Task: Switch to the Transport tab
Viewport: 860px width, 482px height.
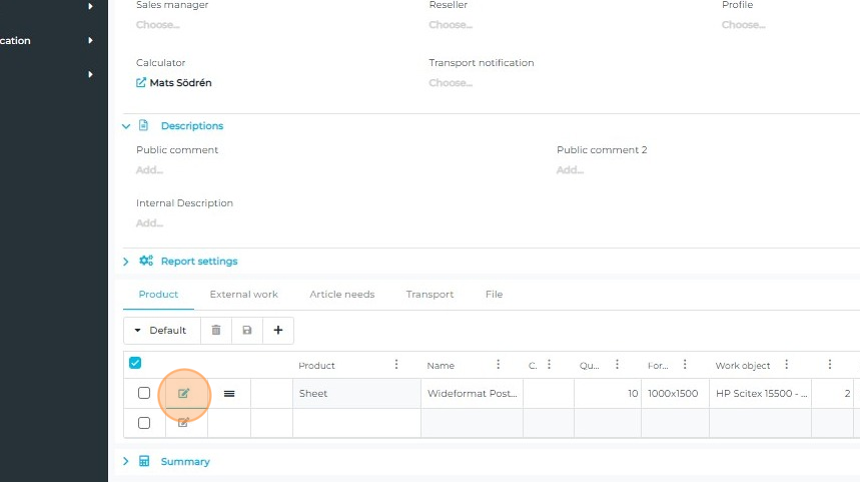Action: [x=429, y=294]
